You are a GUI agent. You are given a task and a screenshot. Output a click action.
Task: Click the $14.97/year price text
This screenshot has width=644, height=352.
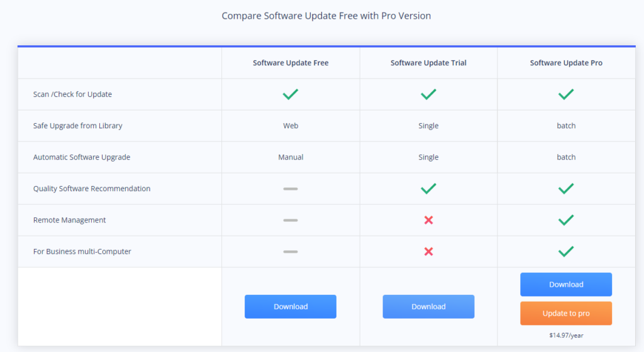coord(566,336)
